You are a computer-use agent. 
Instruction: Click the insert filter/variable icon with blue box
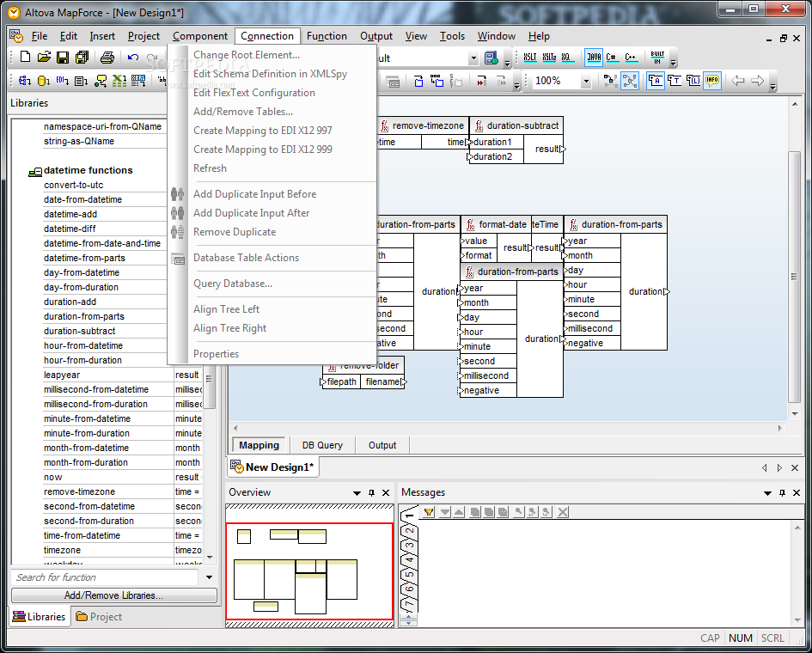tap(418, 81)
